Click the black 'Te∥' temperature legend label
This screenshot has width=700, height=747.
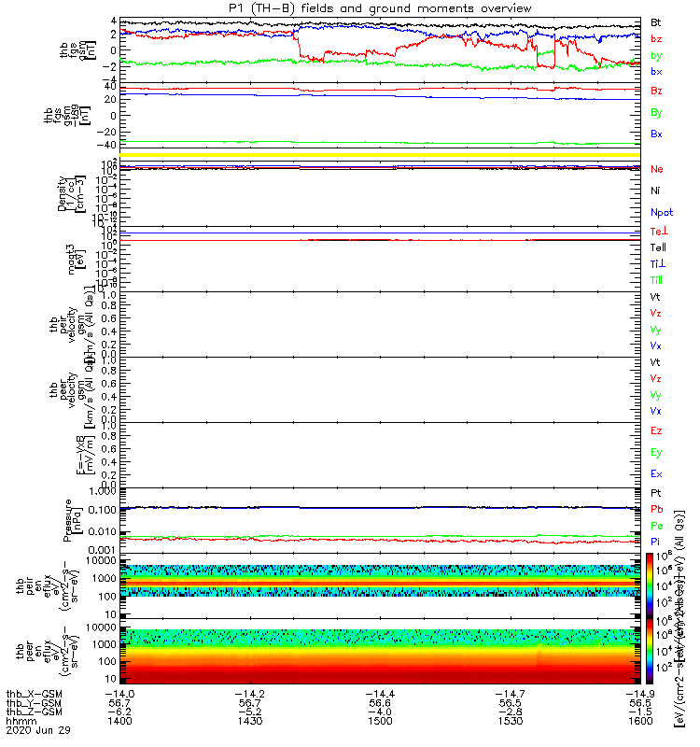click(658, 247)
